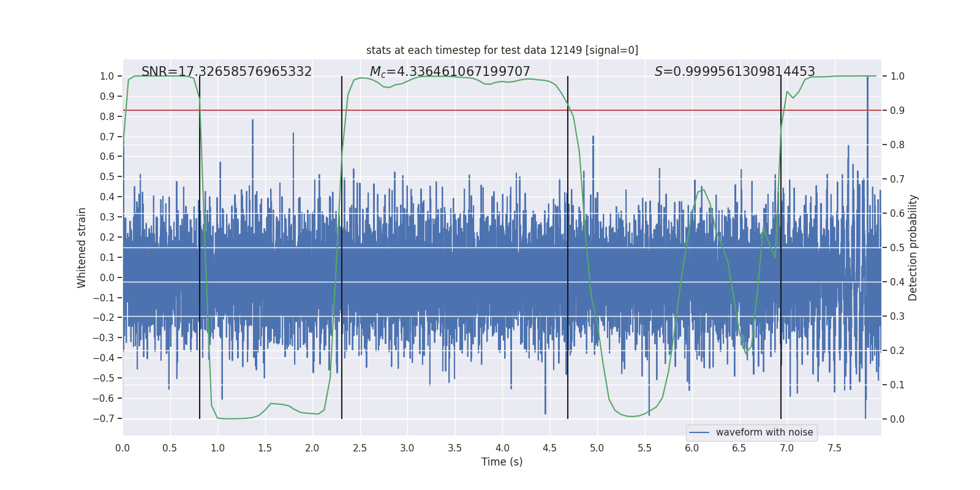The image size is (980, 490).
Task: Click the 6.5 tick on the Time axis
Action: coord(739,448)
